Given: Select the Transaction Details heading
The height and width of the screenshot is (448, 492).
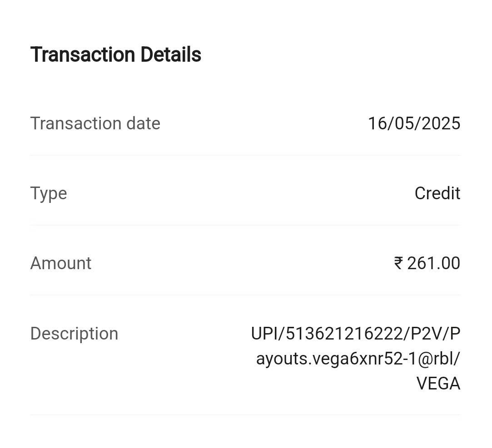Looking at the screenshot, I should point(115,54).
